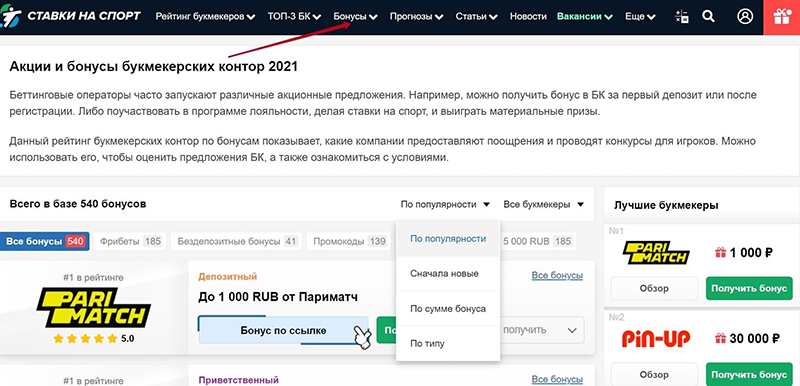Click the red gift box icon
The height and width of the screenshot is (386, 800).
(x=782, y=17)
